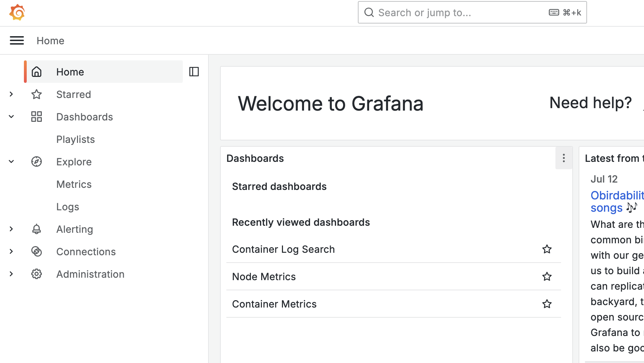Click the Search or jump to field
644x363 pixels.
(472, 13)
